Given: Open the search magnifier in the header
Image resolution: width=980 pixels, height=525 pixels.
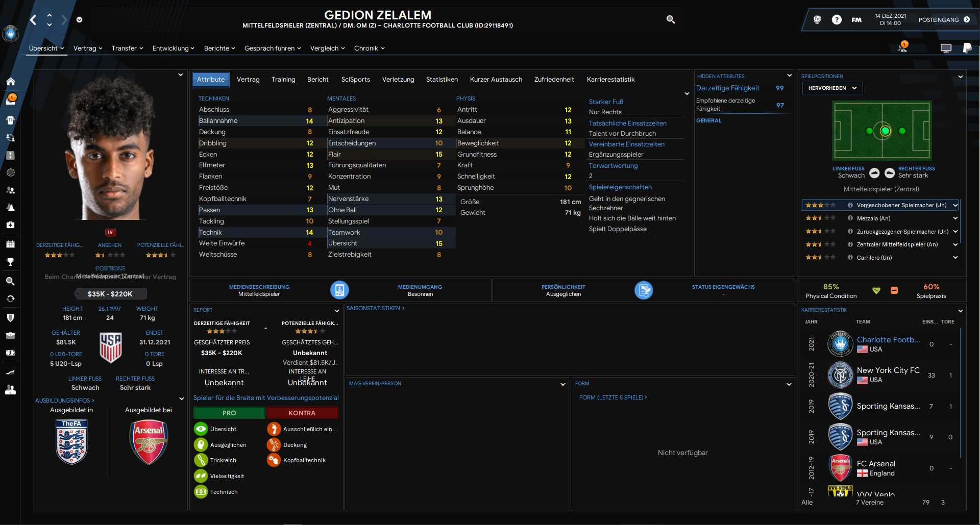Looking at the screenshot, I should pos(671,19).
